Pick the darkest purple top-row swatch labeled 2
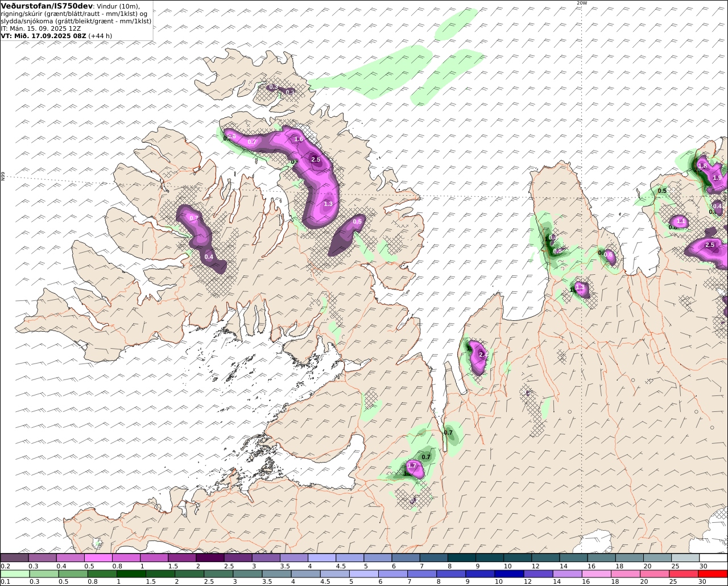728x586 pixels. tap(210, 558)
